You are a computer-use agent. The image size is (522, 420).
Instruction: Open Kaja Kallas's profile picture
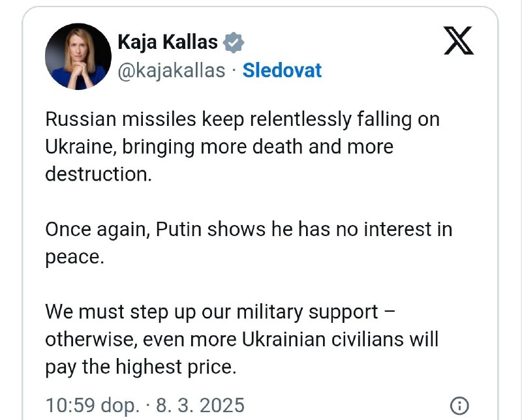pyautogui.click(x=77, y=57)
